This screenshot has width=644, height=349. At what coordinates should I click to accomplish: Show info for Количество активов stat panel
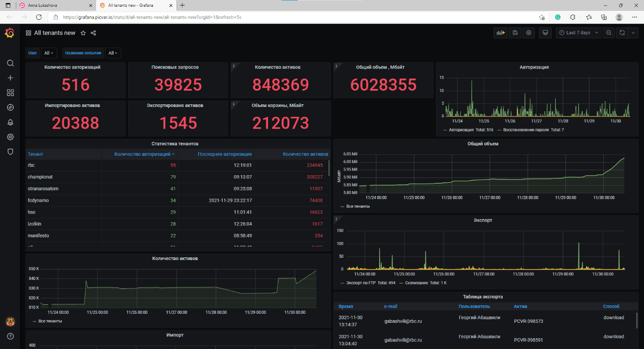[x=234, y=65]
